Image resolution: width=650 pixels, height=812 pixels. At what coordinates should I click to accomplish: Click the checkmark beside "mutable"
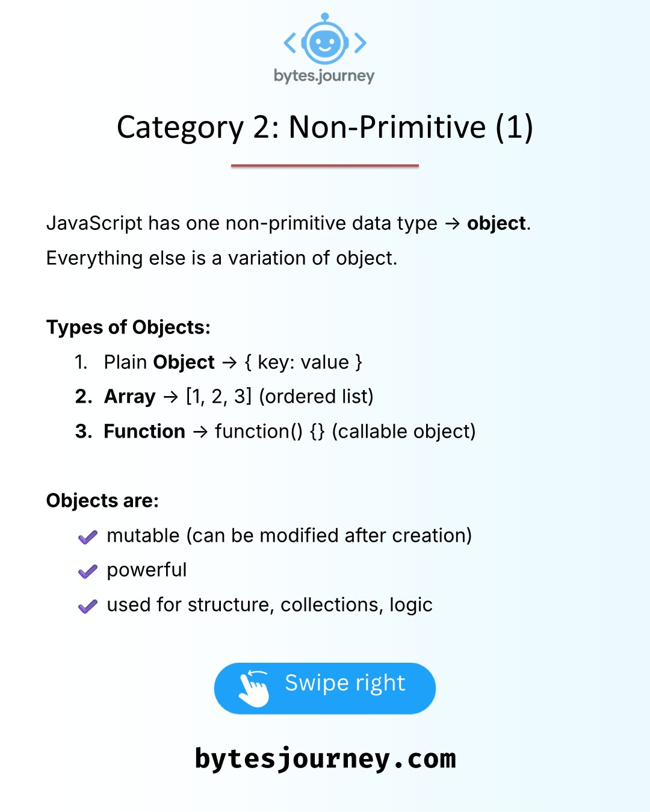coord(88,537)
